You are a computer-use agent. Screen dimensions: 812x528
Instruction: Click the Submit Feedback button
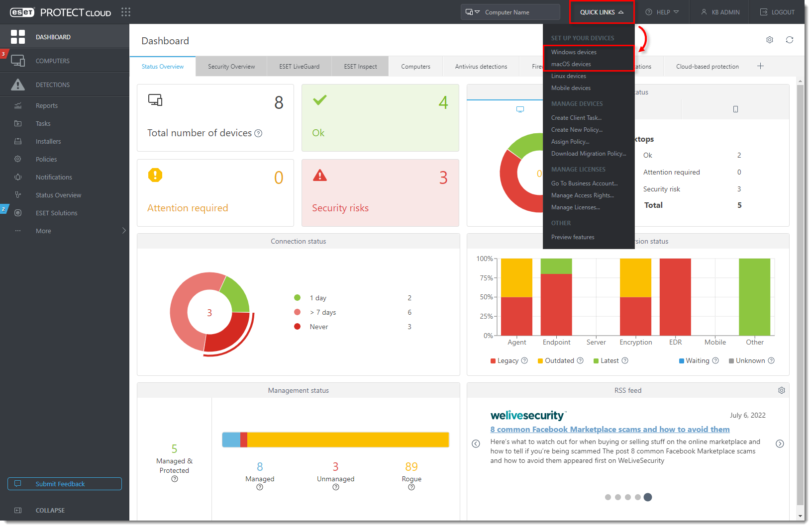tap(65, 484)
